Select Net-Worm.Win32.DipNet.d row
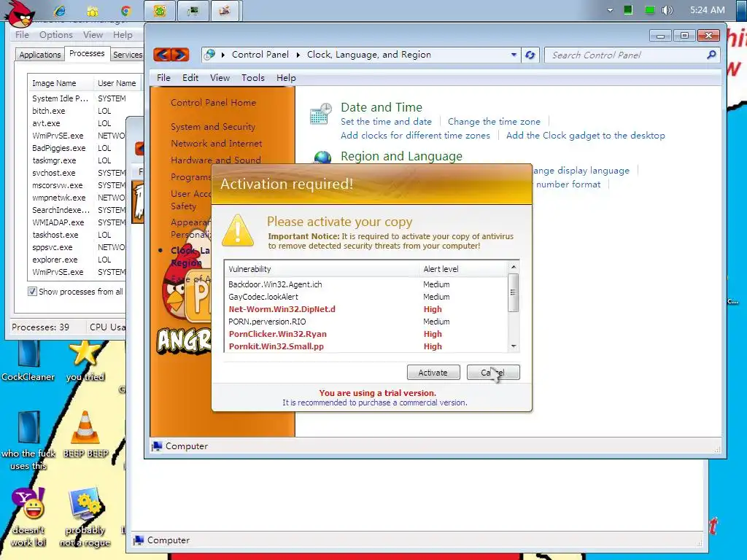This screenshot has width=747, height=560. [365, 309]
